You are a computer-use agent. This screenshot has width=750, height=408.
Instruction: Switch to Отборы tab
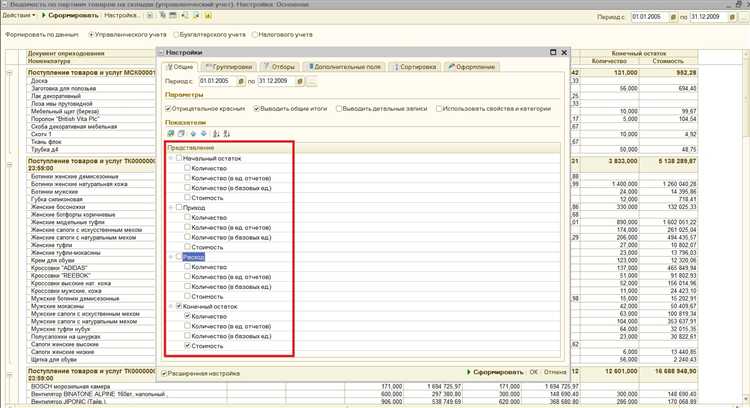pos(279,67)
